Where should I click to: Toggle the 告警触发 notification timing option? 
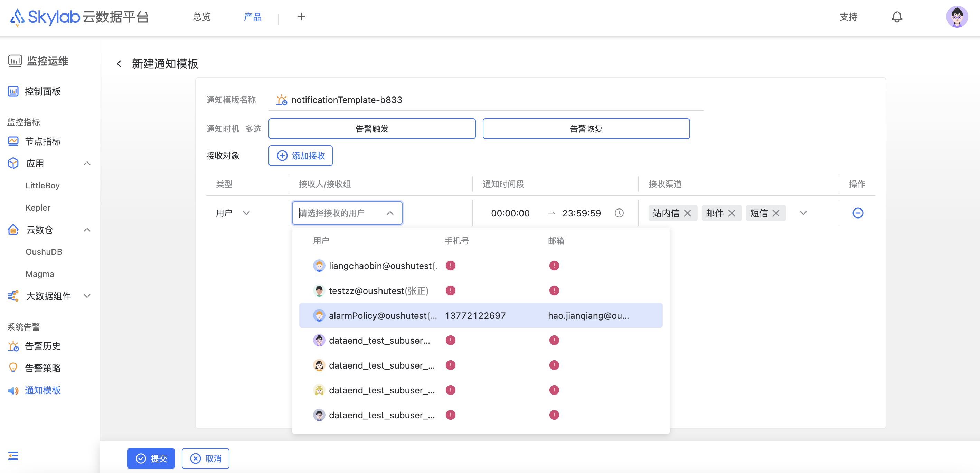pos(372,129)
